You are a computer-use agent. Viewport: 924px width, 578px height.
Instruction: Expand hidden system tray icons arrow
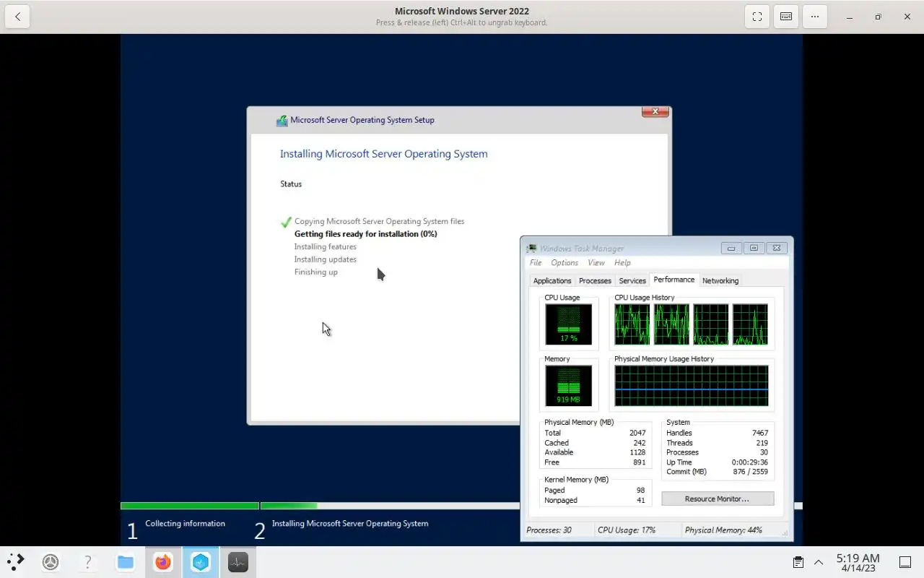[x=819, y=562]
